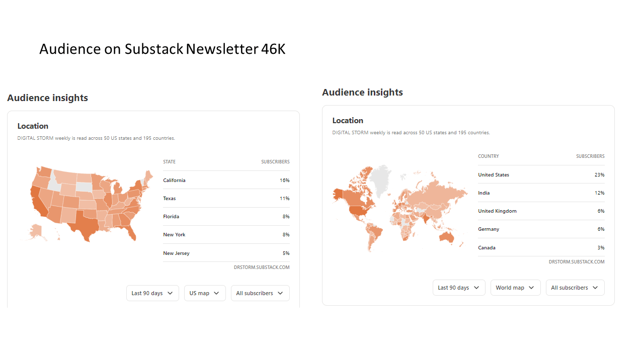
Task: Click the 5% value for New Jersey
Action: tap(286, 253)
